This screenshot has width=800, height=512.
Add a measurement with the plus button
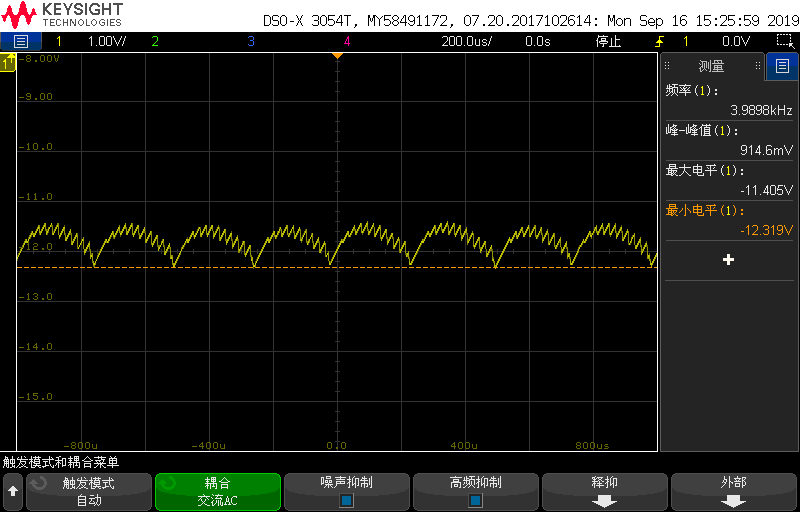click(729, 260)
